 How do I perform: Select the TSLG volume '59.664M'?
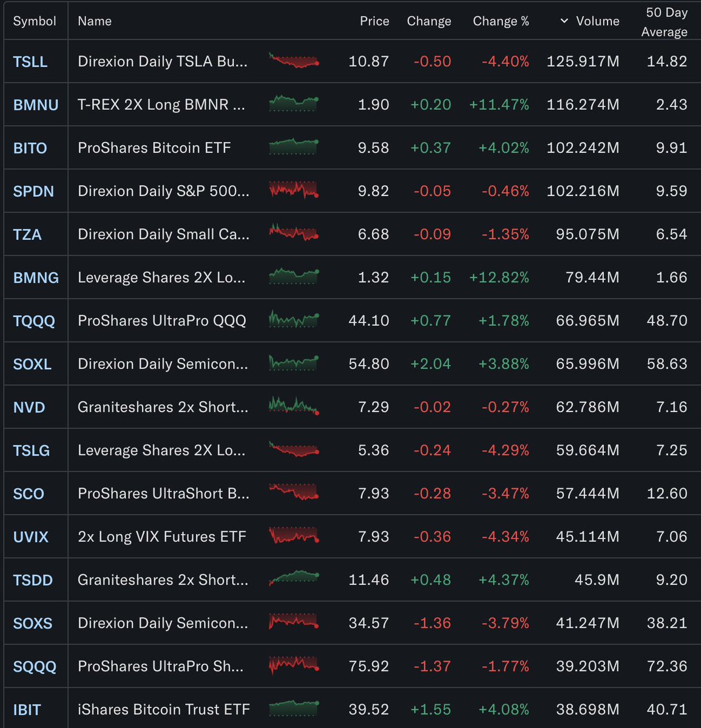tap(588, 451)
